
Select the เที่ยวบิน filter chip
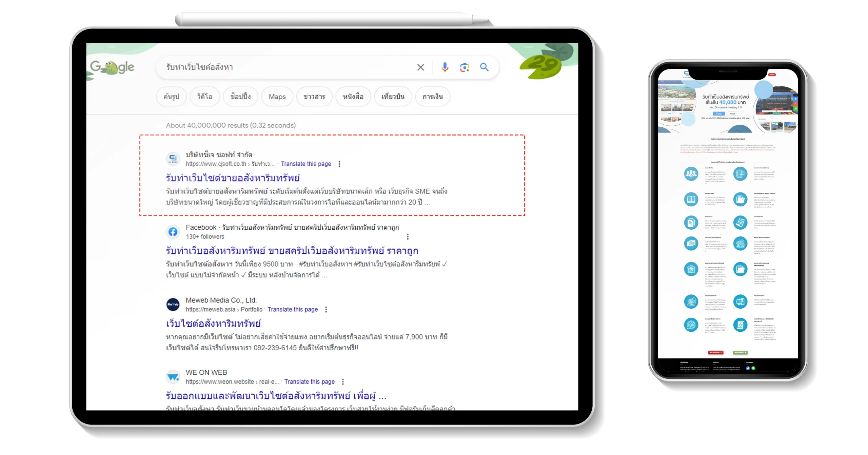(x=393, y=97)
